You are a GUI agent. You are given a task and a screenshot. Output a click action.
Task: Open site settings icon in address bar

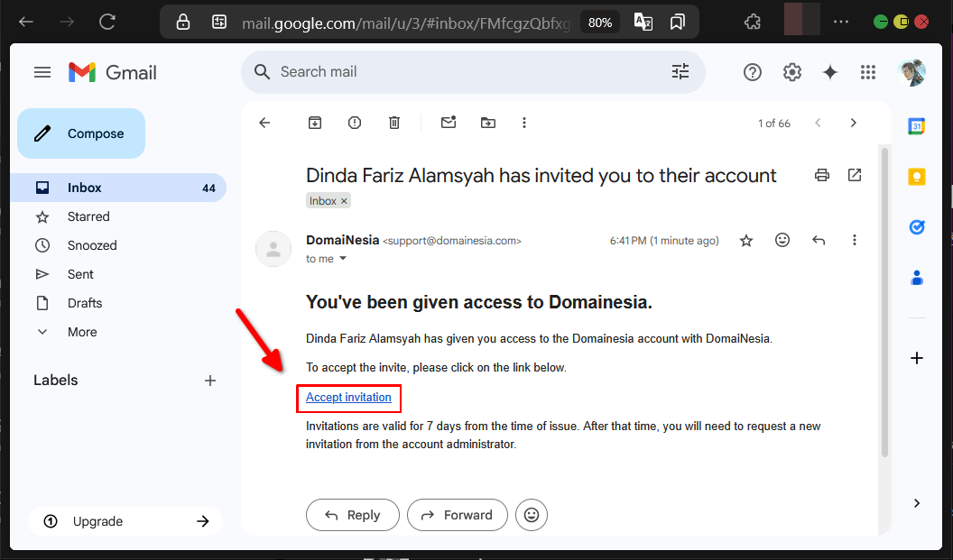click(x=218, y=23)
